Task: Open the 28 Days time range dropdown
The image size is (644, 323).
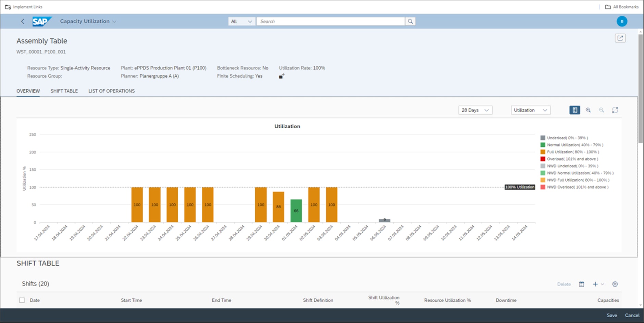Action: (475, 110)
